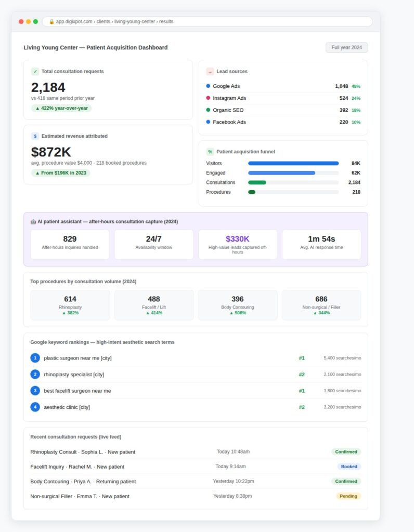Select the Rhinoplasty procedure card

(70, 305)
